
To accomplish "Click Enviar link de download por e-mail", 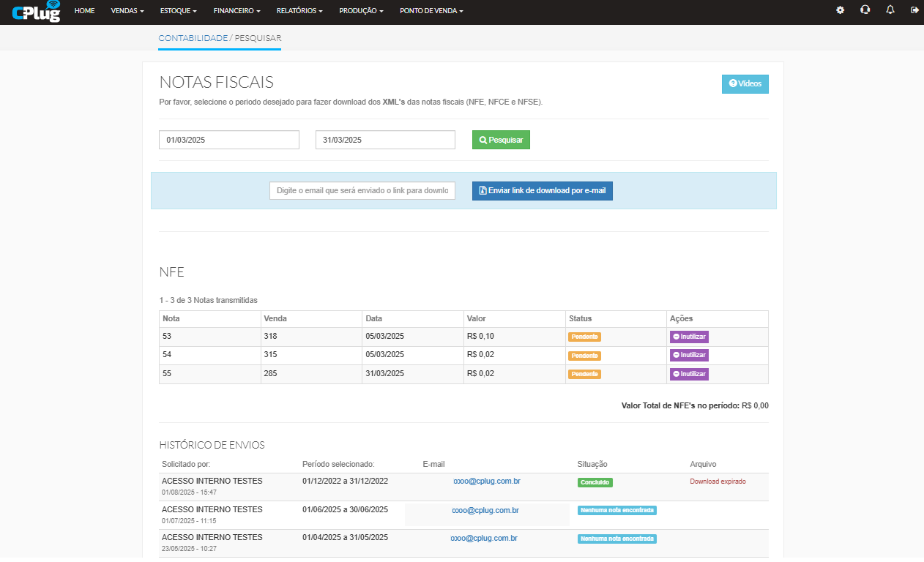I will 542,191.
